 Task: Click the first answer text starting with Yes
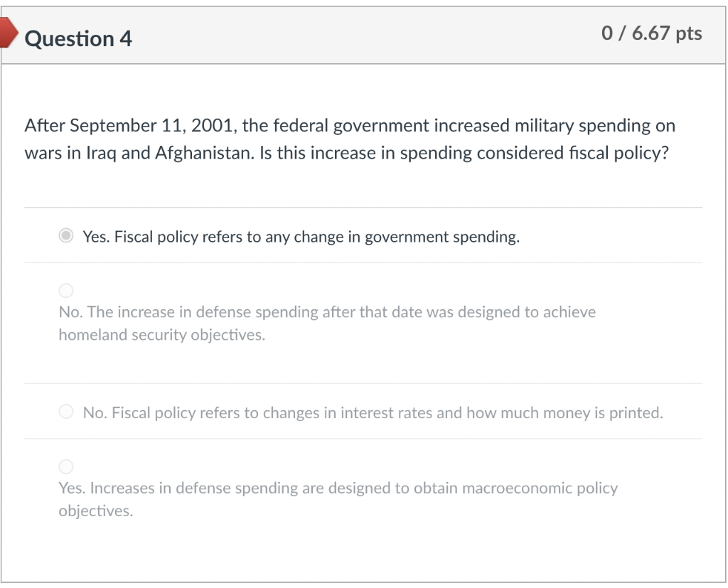[301, 237]
